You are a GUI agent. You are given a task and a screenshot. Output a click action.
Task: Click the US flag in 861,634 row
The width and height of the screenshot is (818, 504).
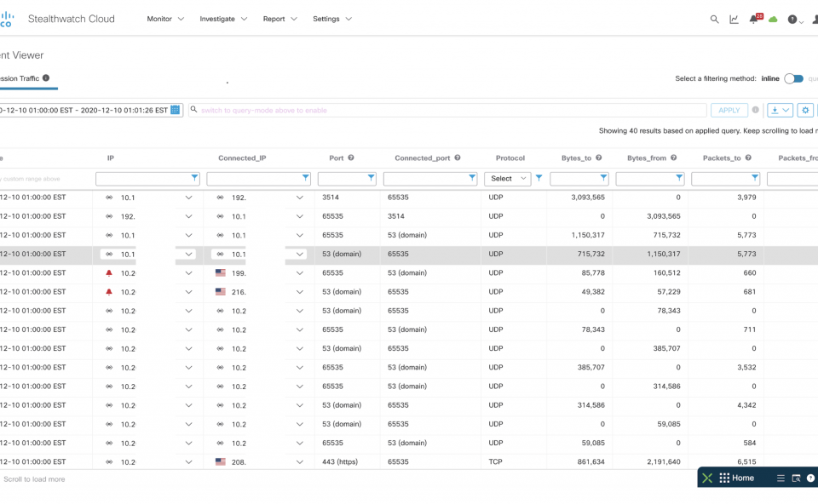(221, 461)
